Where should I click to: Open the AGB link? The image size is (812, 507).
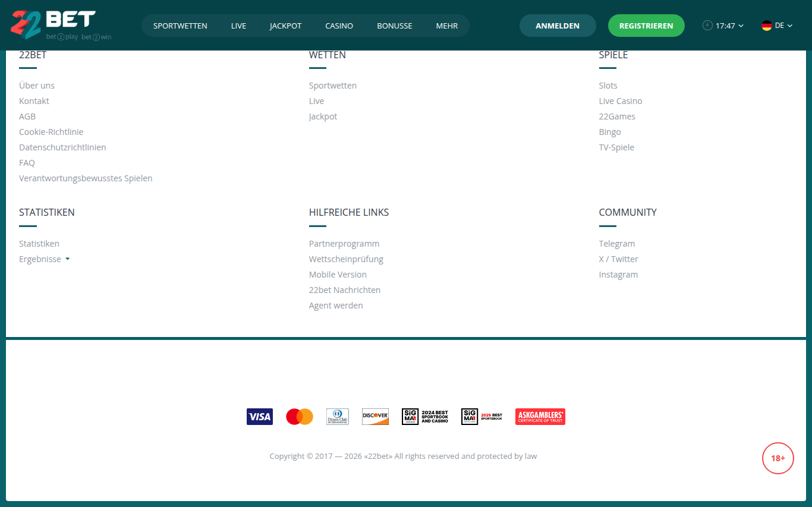27,116
